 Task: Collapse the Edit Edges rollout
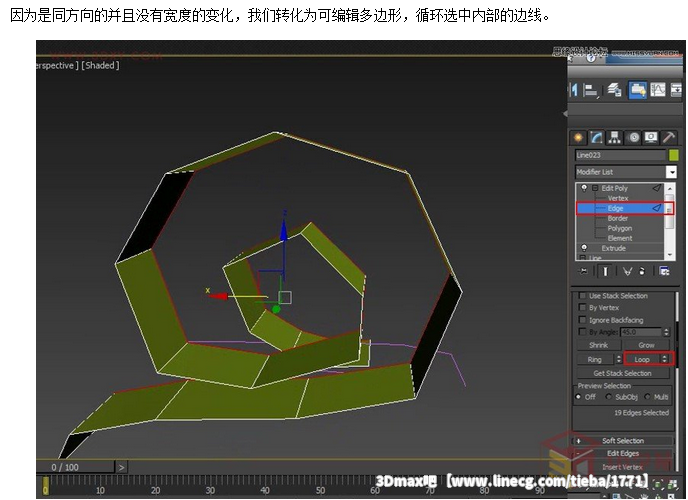623,453
